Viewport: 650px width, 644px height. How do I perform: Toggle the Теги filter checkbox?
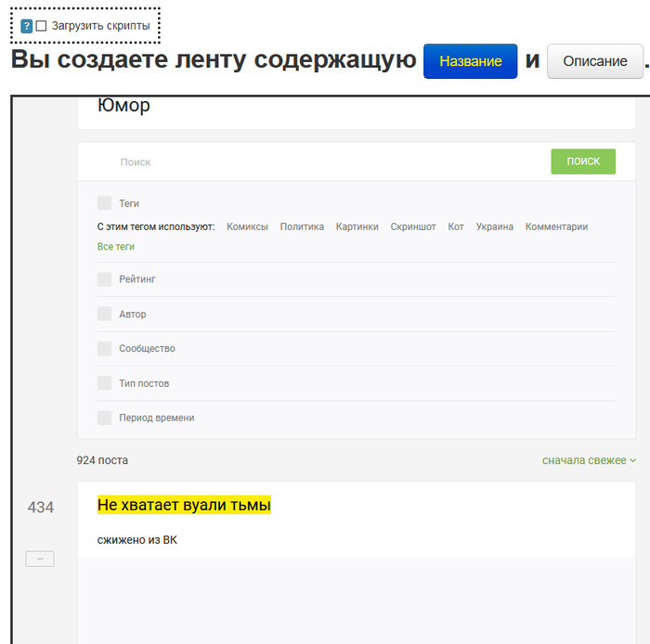pyautogui.click(x=104, y=203)
